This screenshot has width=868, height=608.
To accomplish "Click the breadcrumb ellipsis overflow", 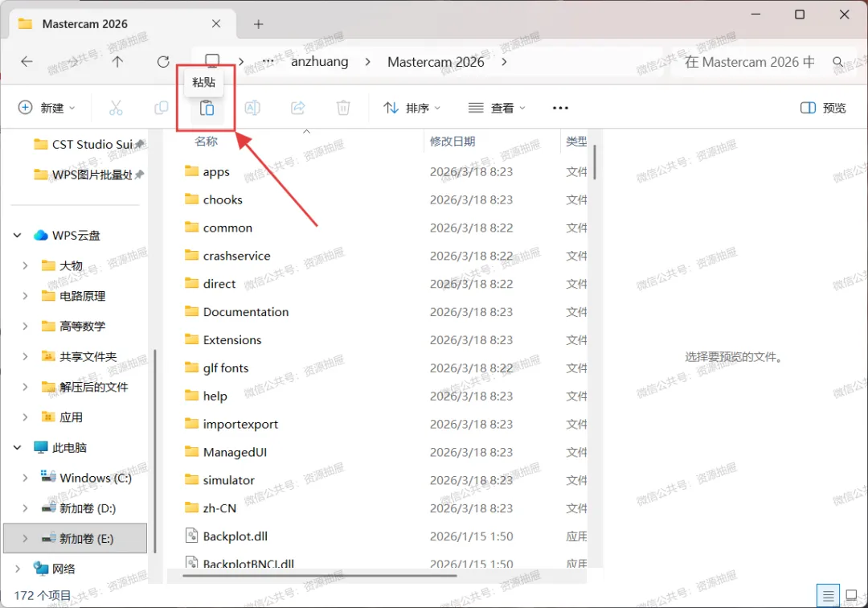I will tap(268, 61).
